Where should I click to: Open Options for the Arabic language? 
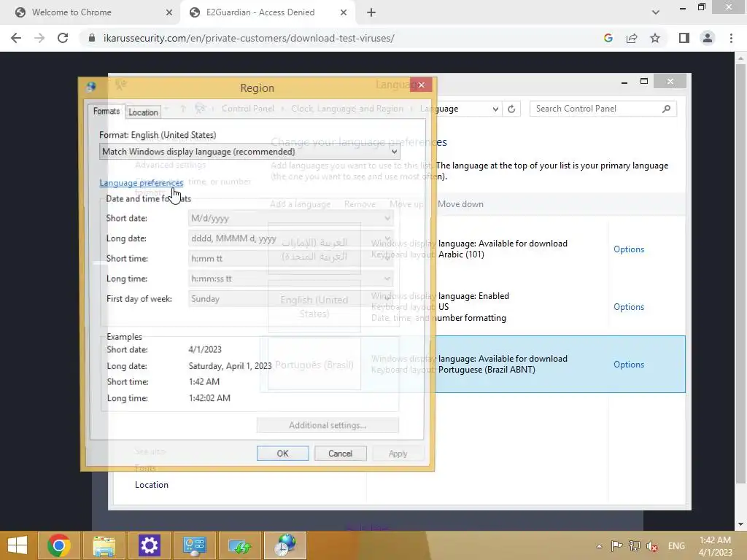point(629,249)
